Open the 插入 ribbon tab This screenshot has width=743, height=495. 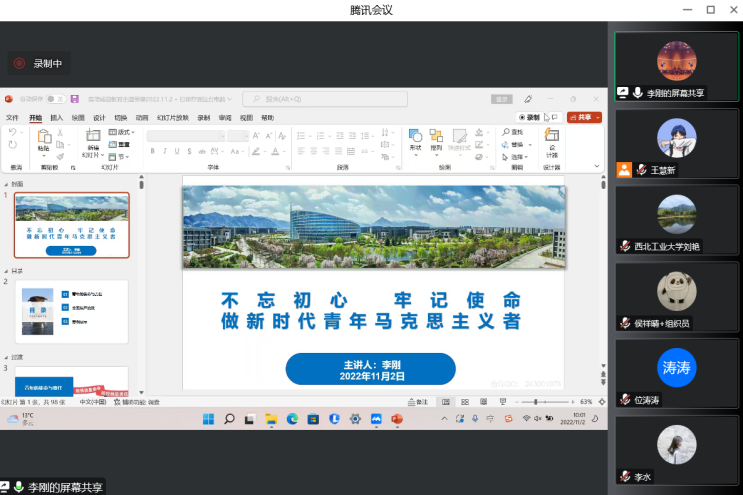point(56,117)
